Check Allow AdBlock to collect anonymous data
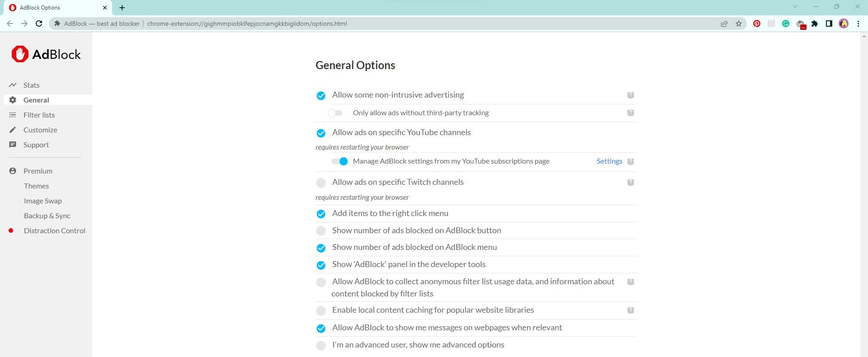 pos(321,282)
